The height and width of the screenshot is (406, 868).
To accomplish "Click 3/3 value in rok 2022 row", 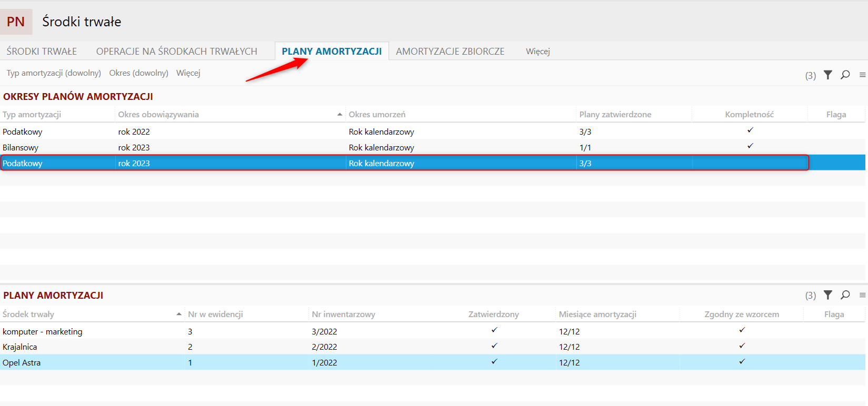I will (585, 131).
